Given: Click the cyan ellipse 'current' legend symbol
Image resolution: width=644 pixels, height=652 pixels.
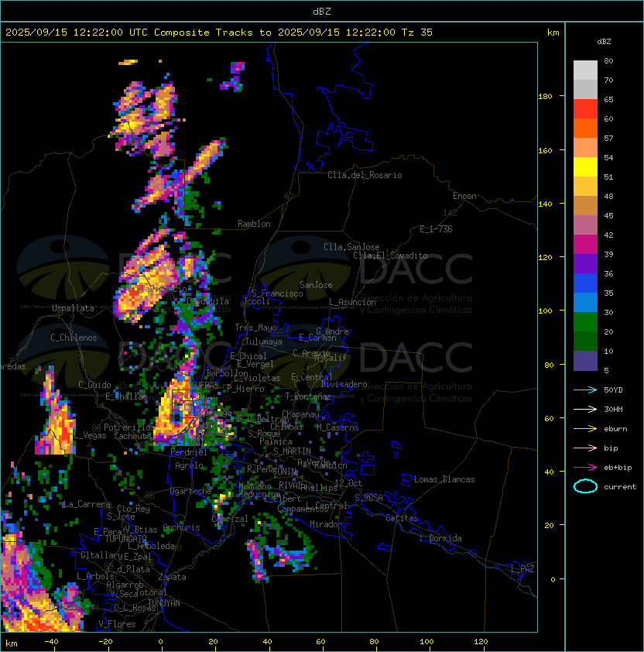Looking at the screenshot, I should [585, 486].
